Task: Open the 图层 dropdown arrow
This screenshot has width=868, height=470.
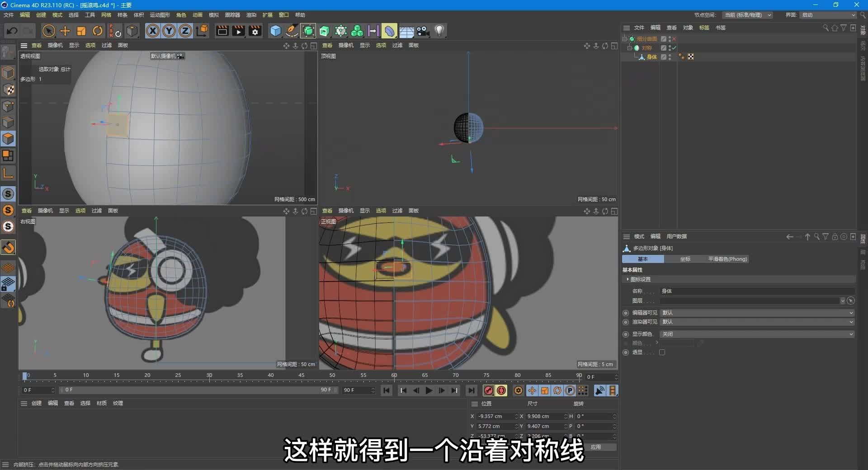Action: 843,301
